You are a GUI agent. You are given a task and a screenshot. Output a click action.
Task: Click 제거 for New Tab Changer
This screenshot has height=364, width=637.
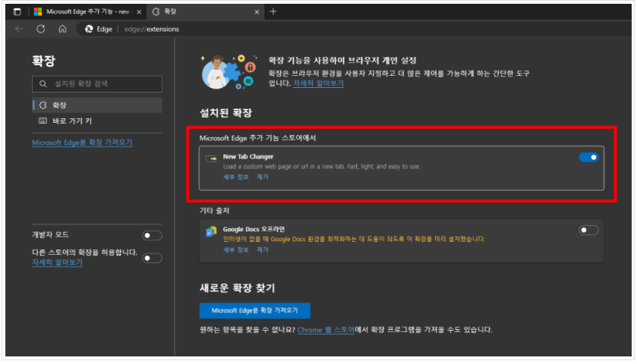(x=263, y=177)
